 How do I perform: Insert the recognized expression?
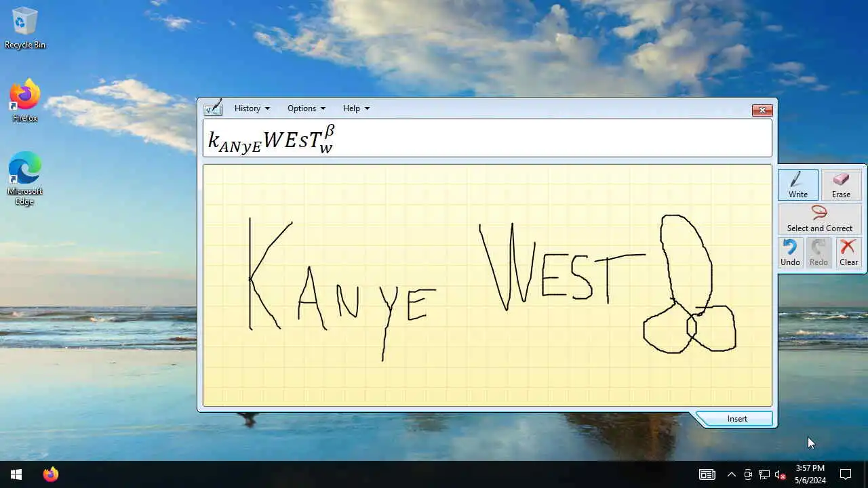click(737, 419)
